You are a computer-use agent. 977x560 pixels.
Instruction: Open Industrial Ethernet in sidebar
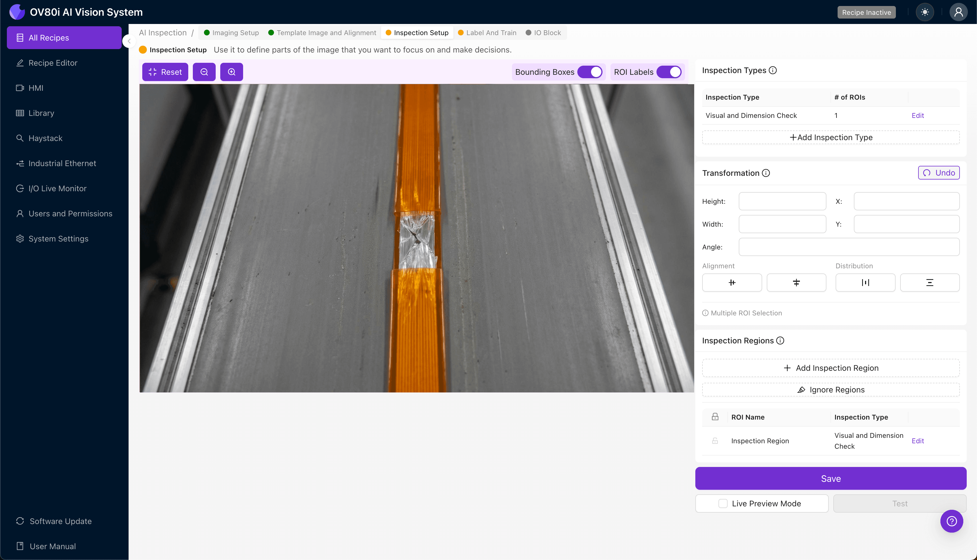62,164
